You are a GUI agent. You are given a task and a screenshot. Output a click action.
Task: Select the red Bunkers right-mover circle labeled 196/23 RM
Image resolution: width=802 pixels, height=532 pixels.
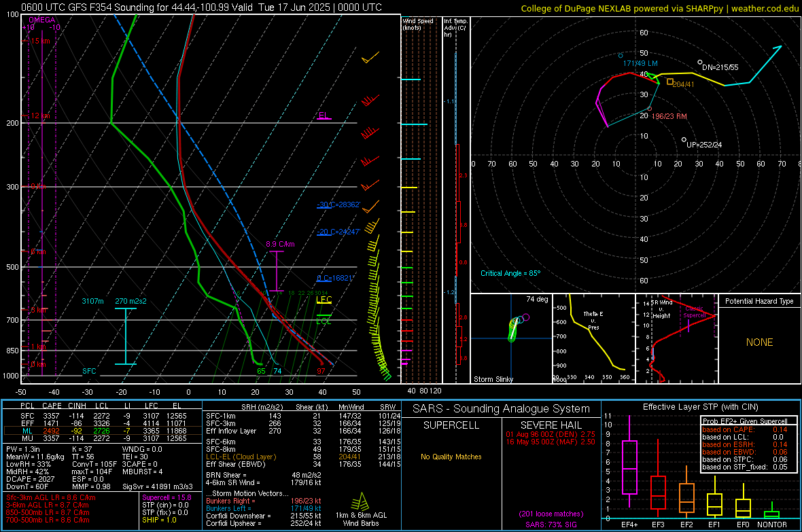(650, 109)
